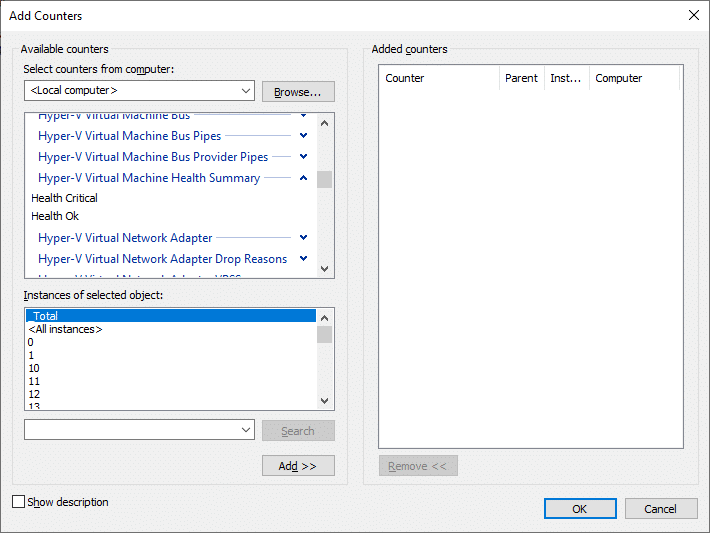Click the Browse button
This screenshot has height=533, width=710.
click(x=298, y=92)
